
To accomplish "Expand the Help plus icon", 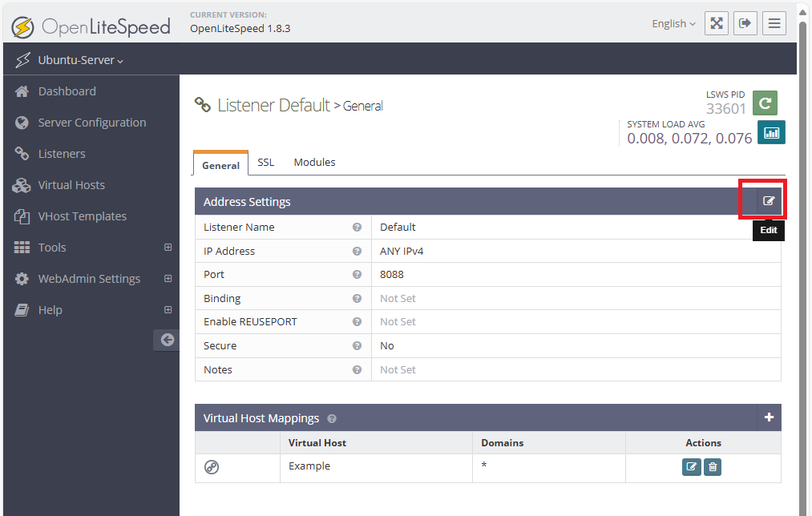I will click(168, 309).
